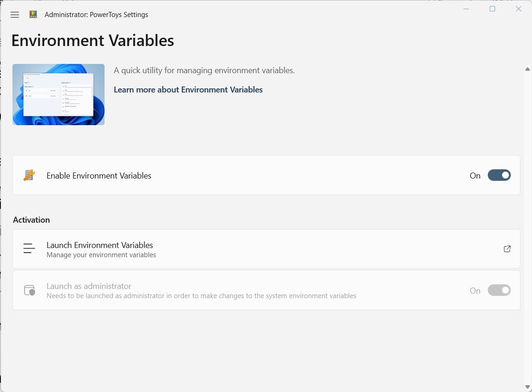This screenshot has height=392, width=532.
Task: Launch Environment Variables via open-external icon
Action: [507, 249]
